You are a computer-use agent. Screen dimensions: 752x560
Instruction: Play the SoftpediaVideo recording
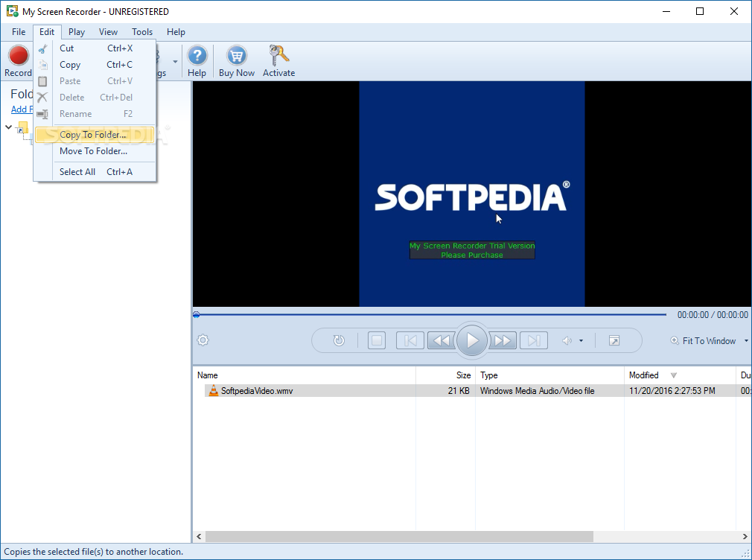[472, 340]
